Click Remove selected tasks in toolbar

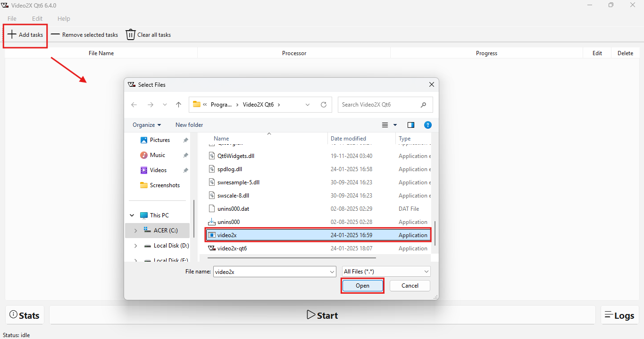click(84, 34)
